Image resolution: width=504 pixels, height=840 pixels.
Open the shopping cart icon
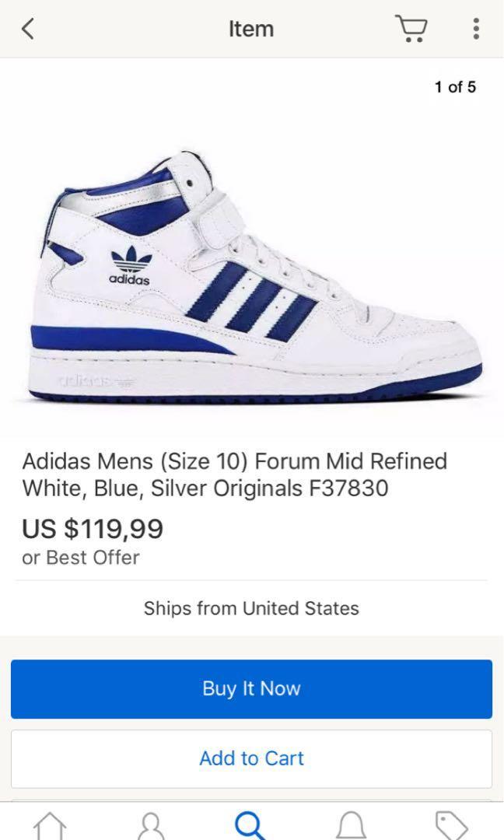[x=411, y=29]
